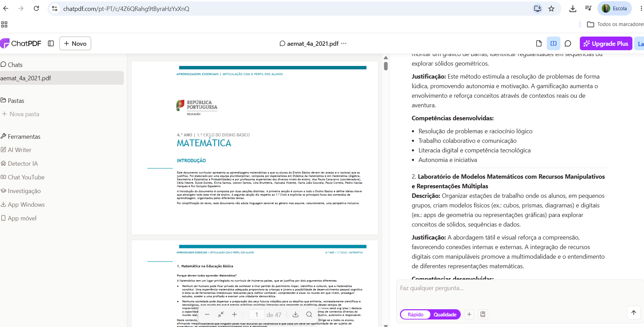
Task: Open site information icon in address bar
Action: 55,9
